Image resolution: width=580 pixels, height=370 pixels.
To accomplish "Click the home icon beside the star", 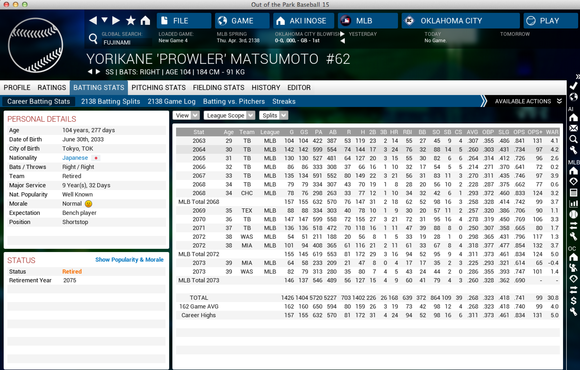I will (x=145, y=21).
